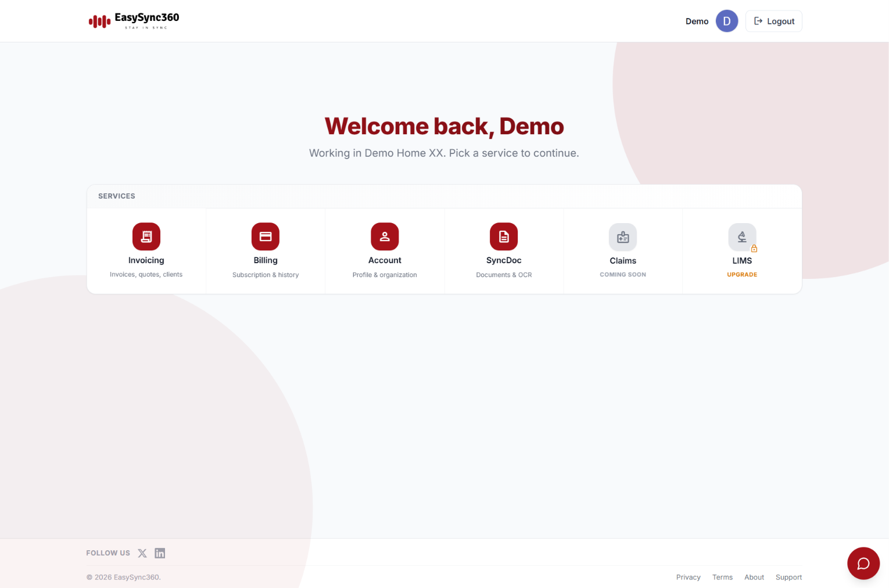Click the orange lock badge on LIMS
Screen dimensions: 889x588
(x=754, y=248)
